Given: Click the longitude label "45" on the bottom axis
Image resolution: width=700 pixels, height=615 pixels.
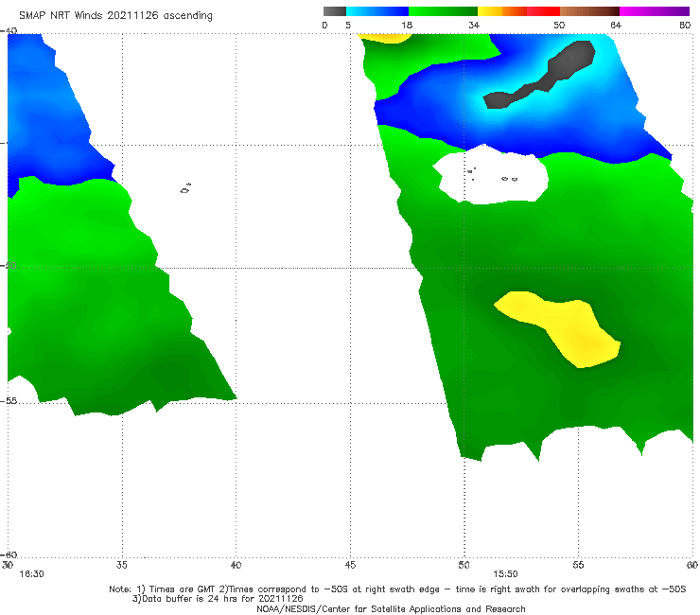Looking at the screenshot, I should (x=350, y=565).
